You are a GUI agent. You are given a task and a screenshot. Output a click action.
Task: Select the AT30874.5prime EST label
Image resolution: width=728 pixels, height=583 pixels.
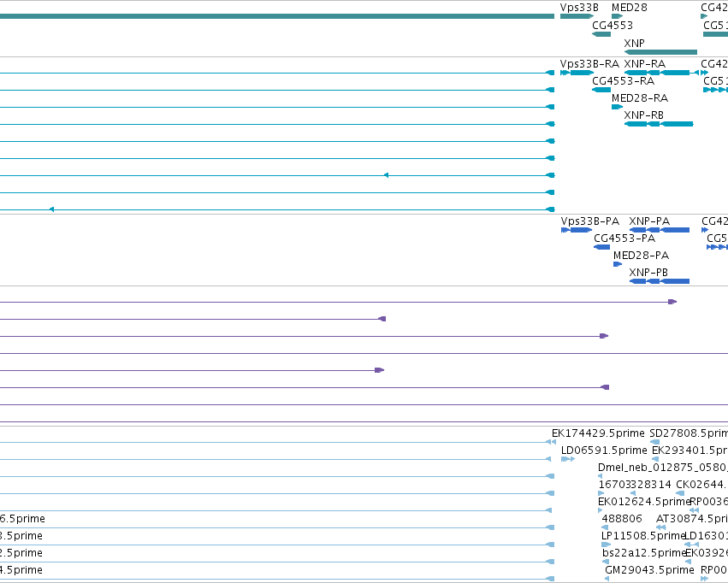[692, 519]
